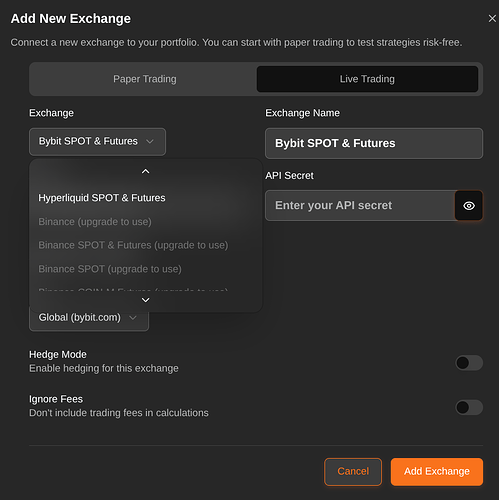This screenshot has width=499, height=500.
Task: Switch to the Live Trading tab
Action: coord(367,79)
